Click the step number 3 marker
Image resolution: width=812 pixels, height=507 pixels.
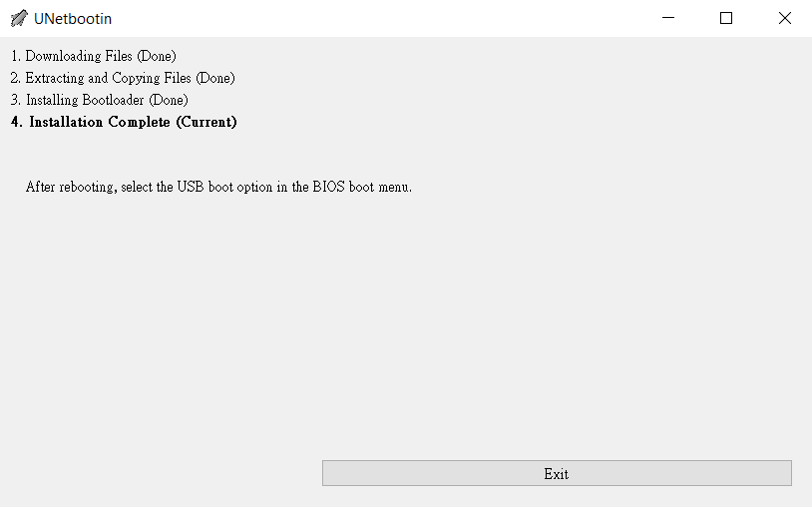[x=16, y=100]
